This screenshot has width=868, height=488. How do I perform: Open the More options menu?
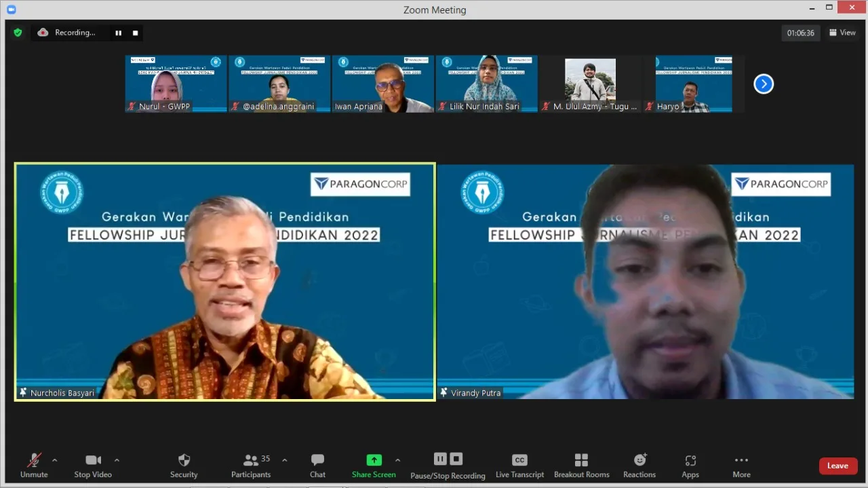[741, 466]
